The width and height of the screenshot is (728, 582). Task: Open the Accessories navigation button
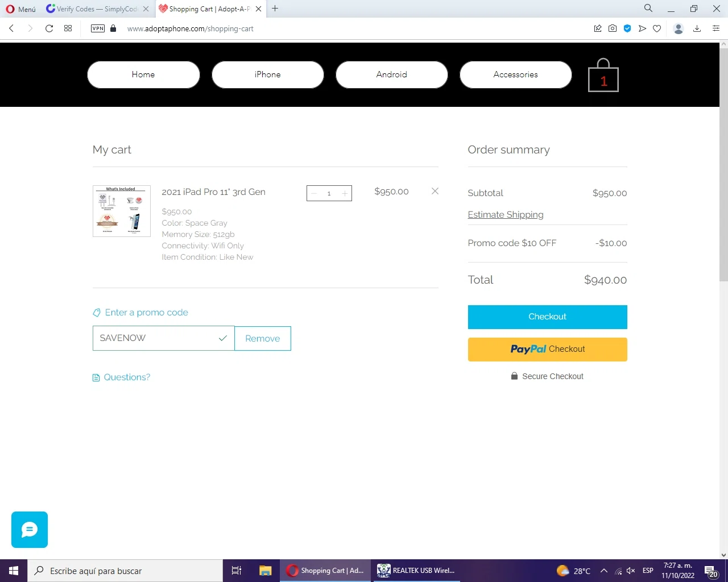(x=516, y=74)
